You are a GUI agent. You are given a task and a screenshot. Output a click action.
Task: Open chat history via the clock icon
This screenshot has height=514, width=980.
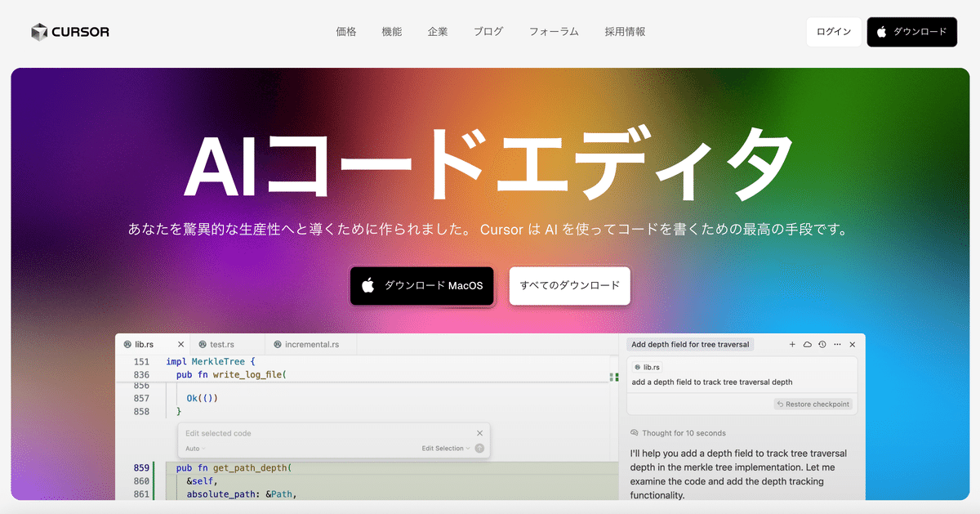822,344
